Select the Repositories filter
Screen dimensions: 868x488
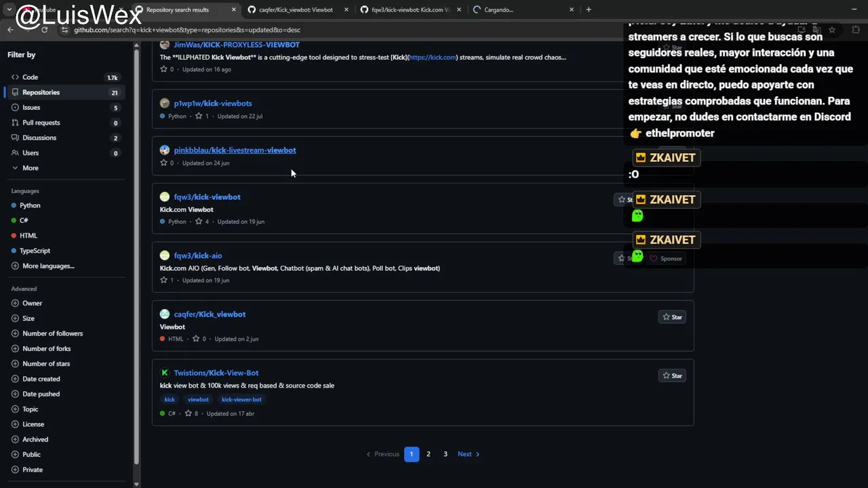tap(65, 92)
